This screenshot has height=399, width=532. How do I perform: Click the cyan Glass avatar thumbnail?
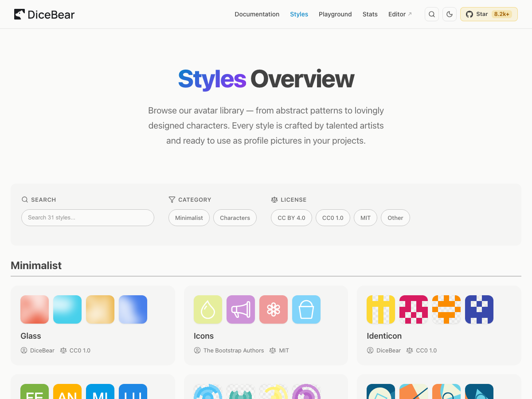67,309
